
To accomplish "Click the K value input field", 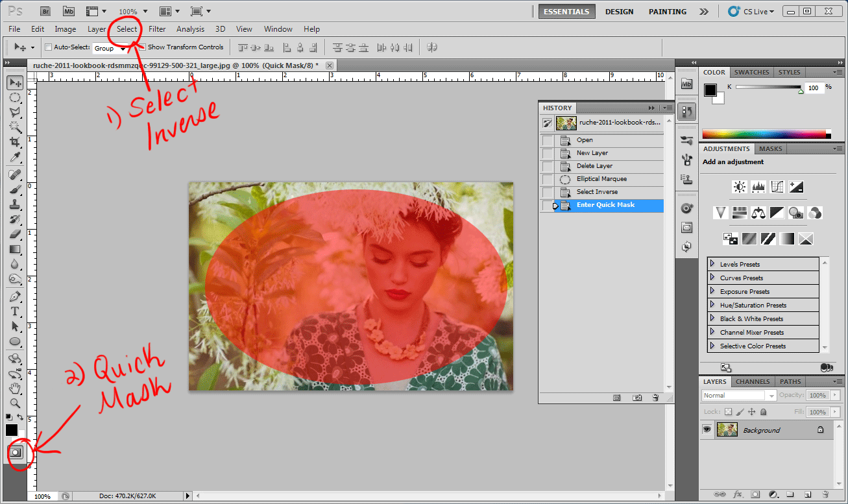I will click(813, 88).
